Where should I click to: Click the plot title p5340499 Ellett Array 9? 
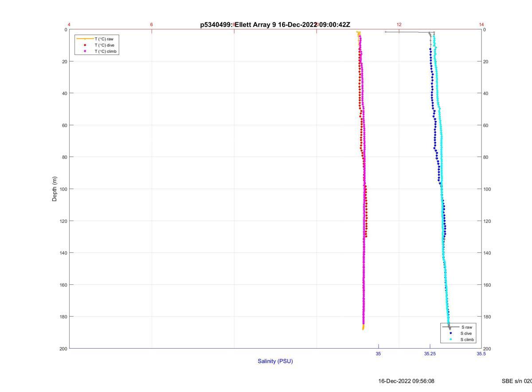[x=275, y=25]
